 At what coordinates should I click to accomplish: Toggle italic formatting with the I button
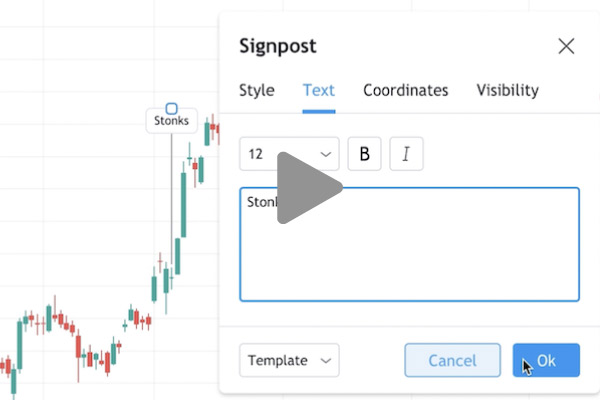pos(406,154)
